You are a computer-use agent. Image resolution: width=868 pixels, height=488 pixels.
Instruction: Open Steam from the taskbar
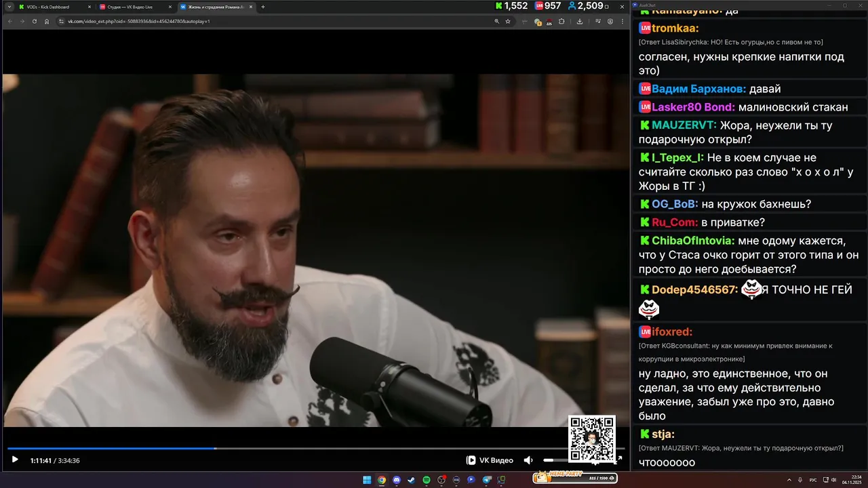pyautogui.click(x=412, y=480)
